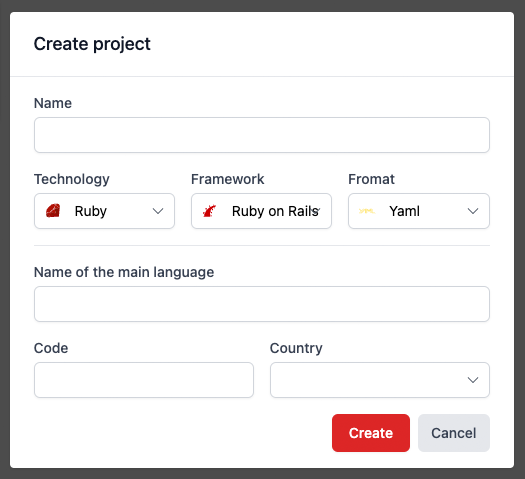
Task: Focus the Code input field
Action: pos(144,380)
